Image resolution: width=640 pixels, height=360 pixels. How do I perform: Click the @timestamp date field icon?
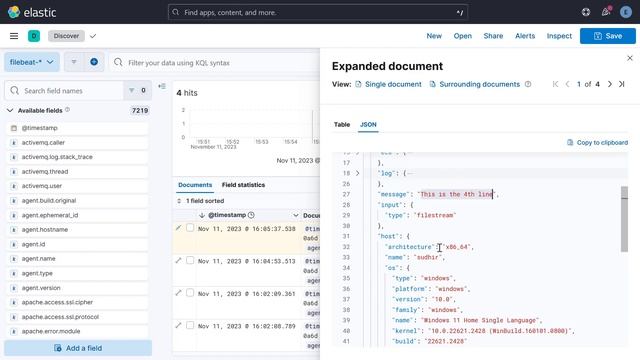pyautogui.click(x=14, y=128)
